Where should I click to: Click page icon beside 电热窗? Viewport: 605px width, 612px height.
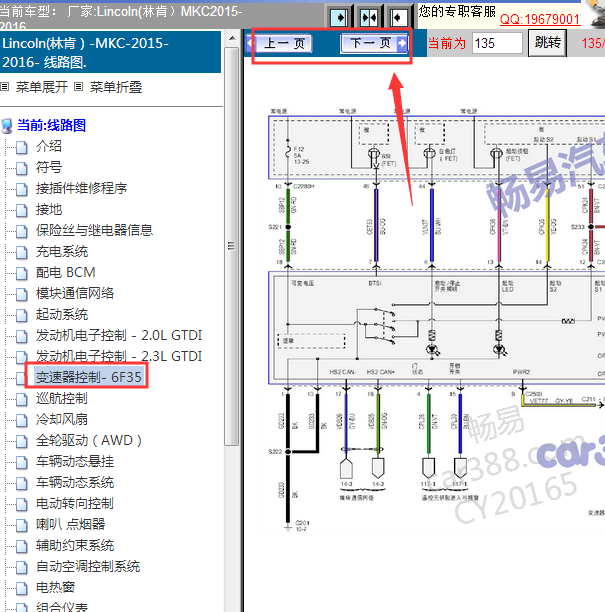click(x=22, y=589)
